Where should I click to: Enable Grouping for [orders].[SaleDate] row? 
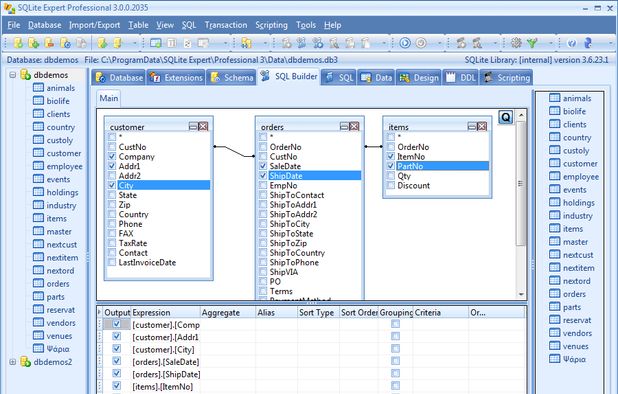(395, 361)
